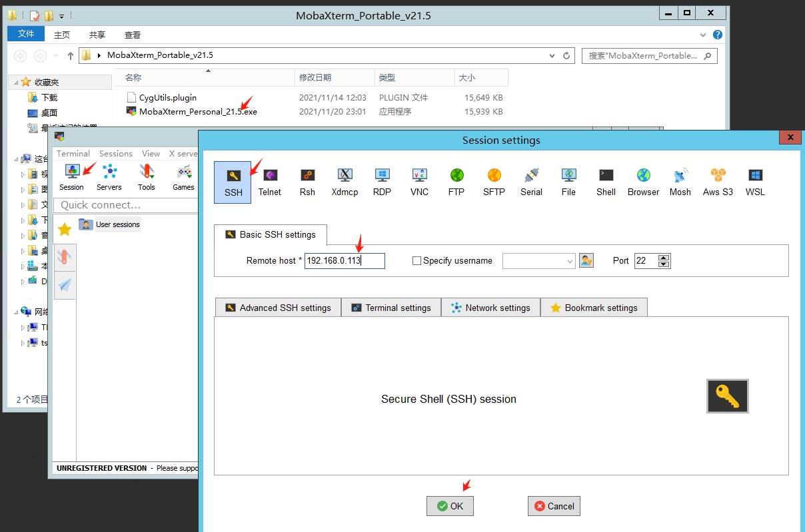Select the MobaXterm_Personal_21.5.exe file

coord(192,111)
